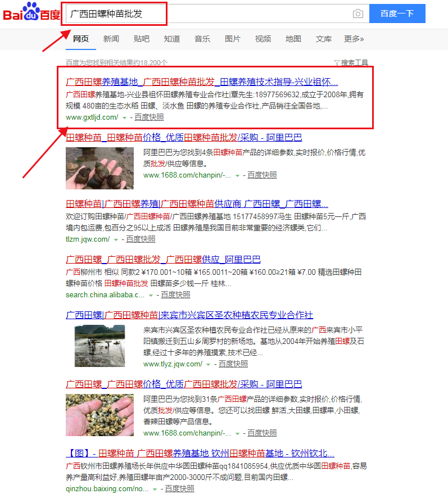Open 广西田螺价格 优质广西田螺批发 result title
Image resolution: width=448 pixels, height=503 pixels.
click(184, 384)
